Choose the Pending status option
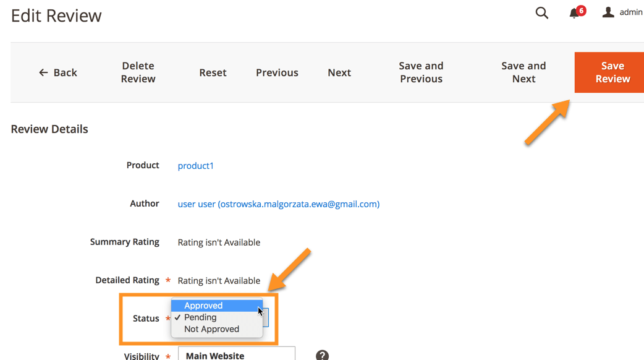Viewport: 644px width, 360px height. click(200, 317)
